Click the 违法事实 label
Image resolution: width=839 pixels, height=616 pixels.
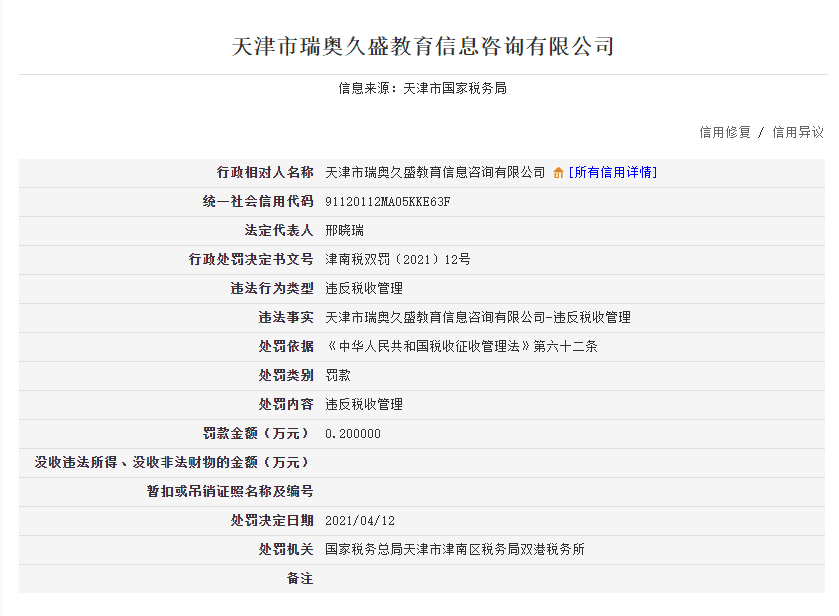point(286,317)
